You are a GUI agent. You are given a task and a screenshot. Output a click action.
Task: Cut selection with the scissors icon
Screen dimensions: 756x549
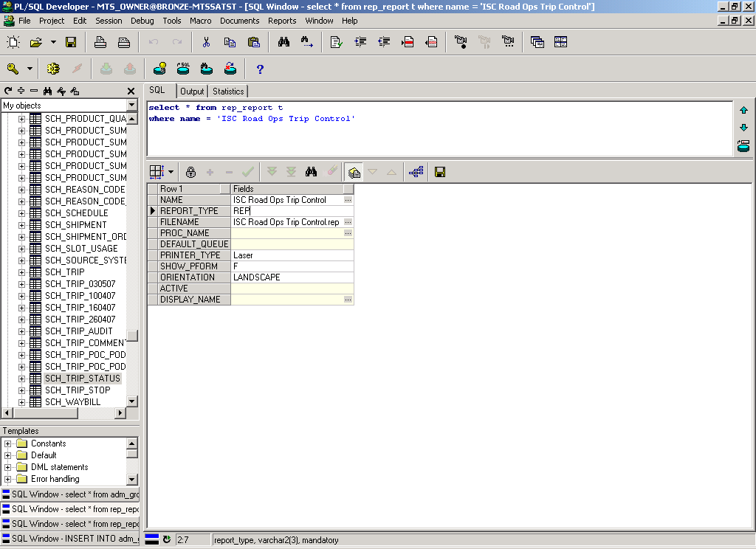click(207, 42)
